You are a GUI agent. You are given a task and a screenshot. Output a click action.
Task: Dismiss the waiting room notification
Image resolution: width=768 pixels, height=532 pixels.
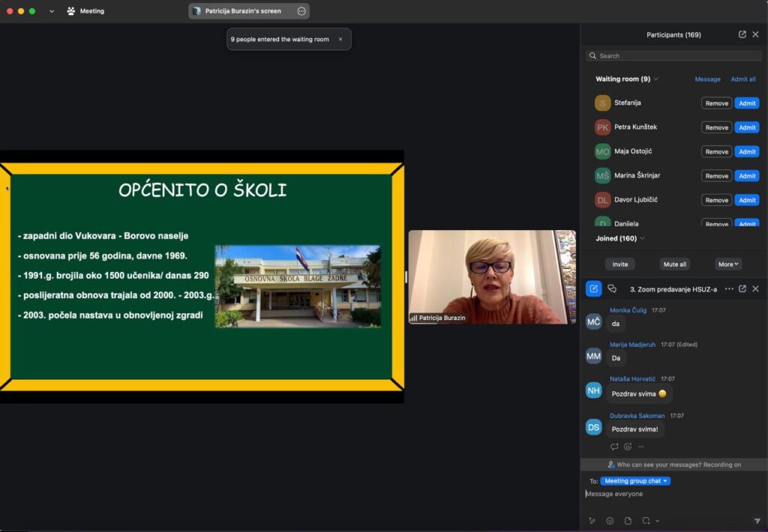340,39
